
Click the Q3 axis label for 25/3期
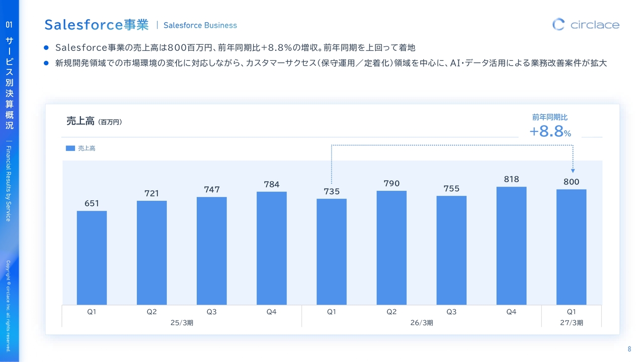click(212, 312)
